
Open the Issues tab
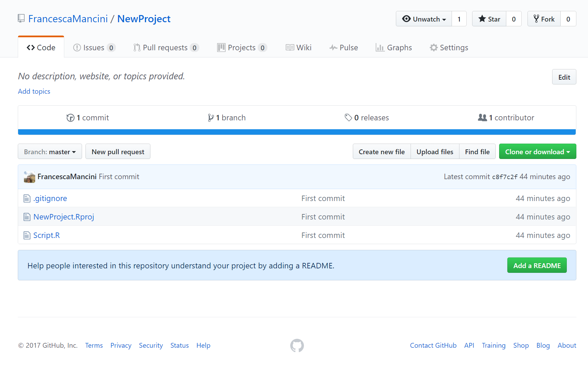[x=94, y=48]
